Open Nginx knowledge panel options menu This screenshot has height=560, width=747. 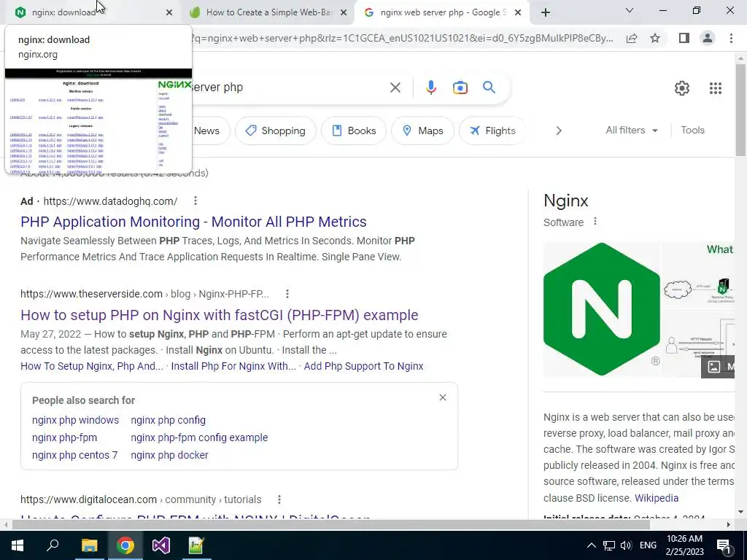[595, 222]
